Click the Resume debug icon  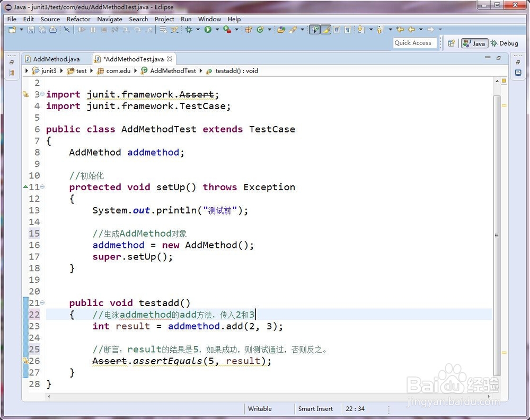(82, 30)
